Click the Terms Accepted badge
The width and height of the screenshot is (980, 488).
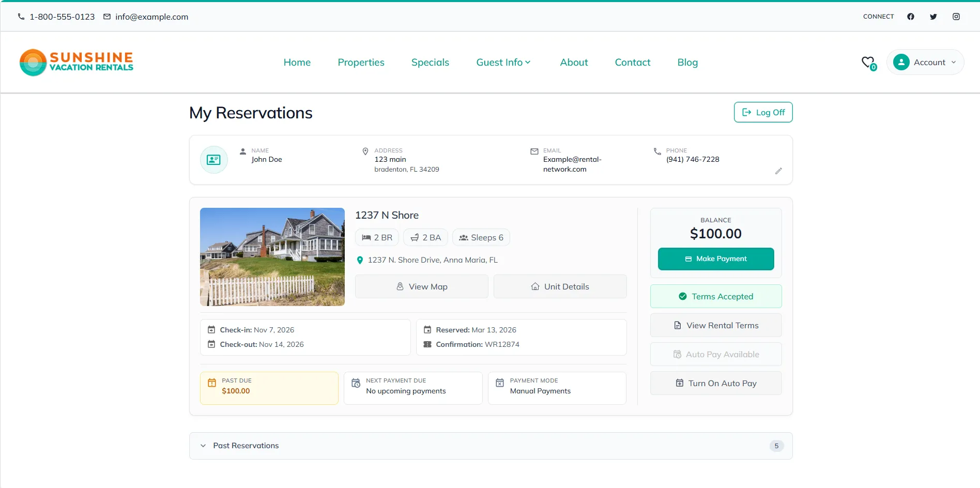coord(716,296)
